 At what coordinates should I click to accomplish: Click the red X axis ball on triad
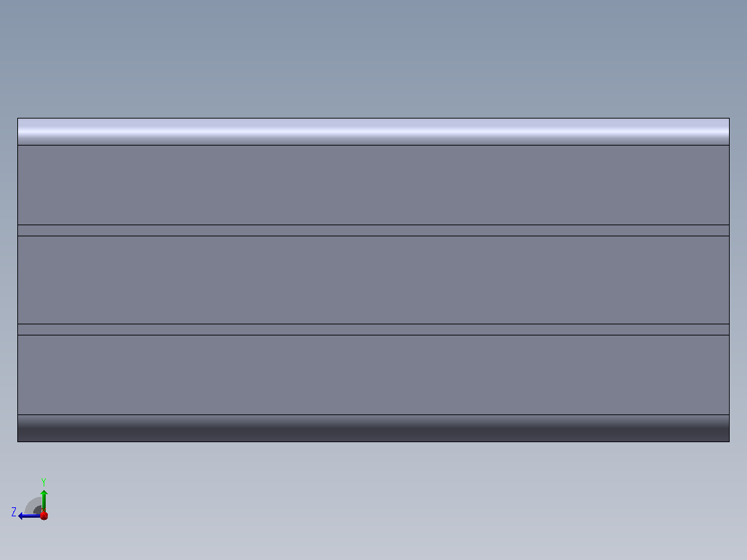pos(44,516)
